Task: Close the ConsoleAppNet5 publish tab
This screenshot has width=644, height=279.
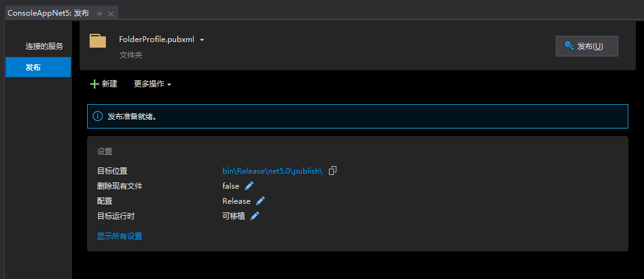Action: click(x=111, y=13)
